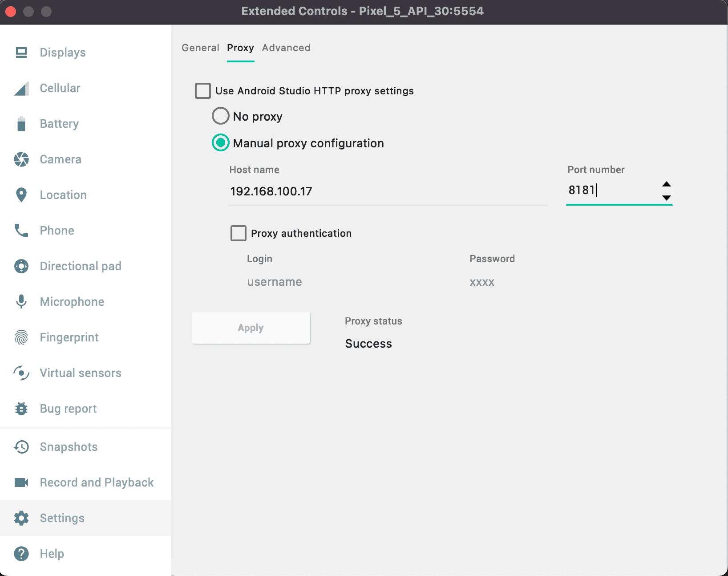Open Record and Playback section
The width and height of the screenshot is (728, 576).
[96, 483]
